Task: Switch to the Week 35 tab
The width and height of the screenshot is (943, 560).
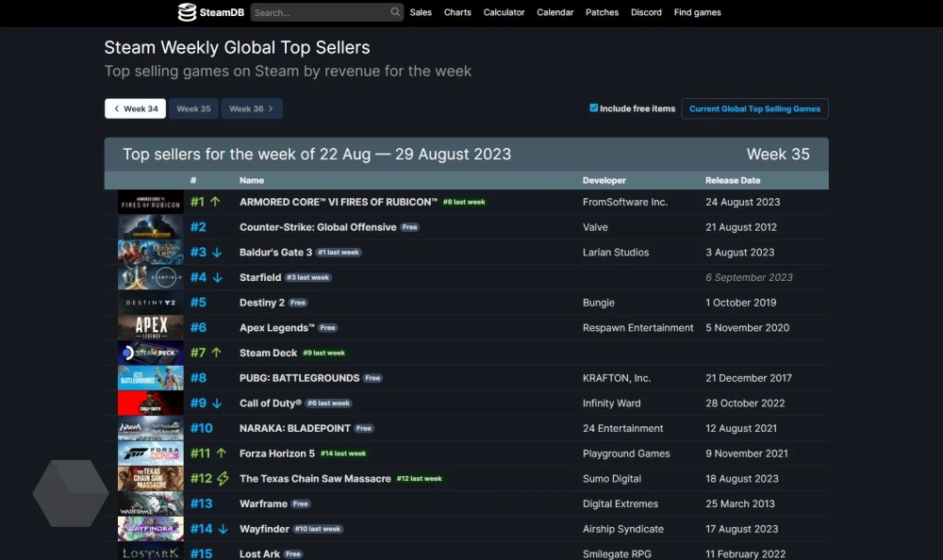Action: coord(193,108)
